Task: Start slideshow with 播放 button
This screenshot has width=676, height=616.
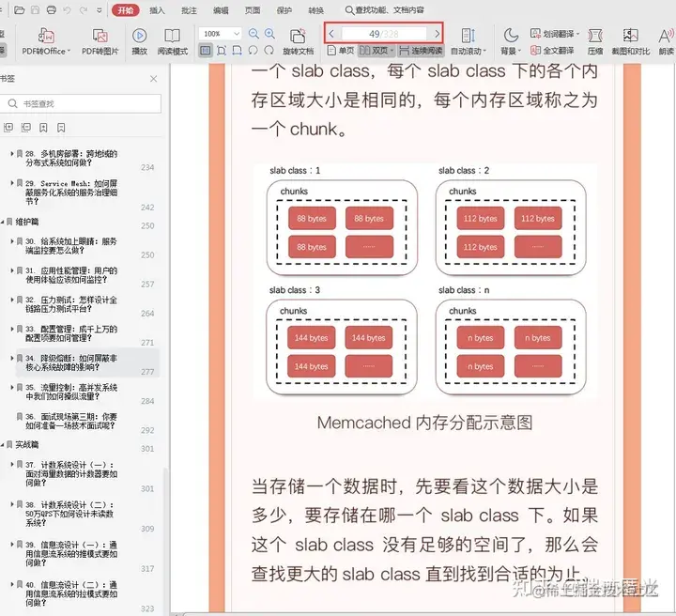Action: (139, 41)
